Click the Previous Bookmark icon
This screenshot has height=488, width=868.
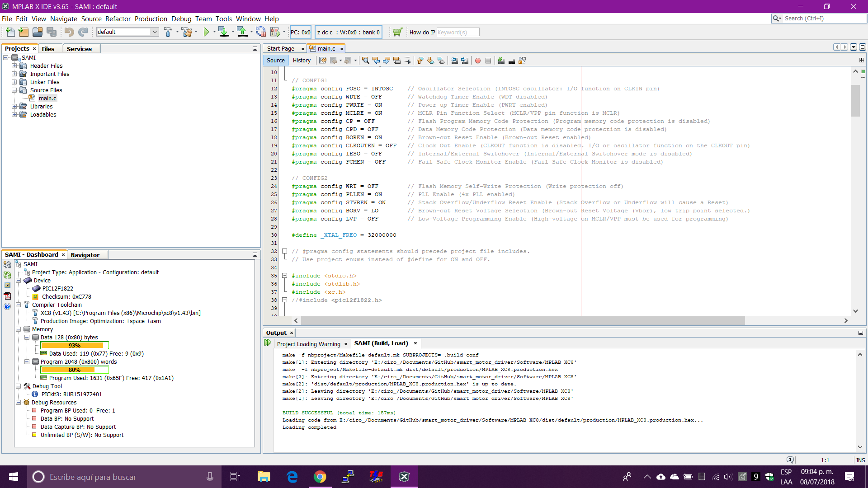tap(420, 61)
